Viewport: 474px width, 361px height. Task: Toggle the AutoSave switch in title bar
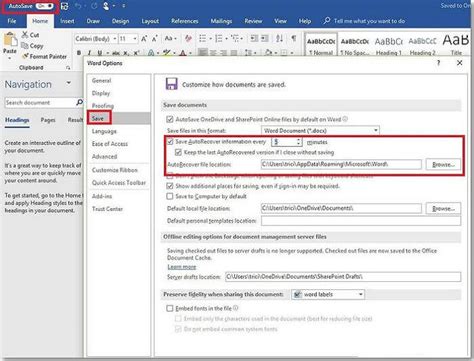coord(45,6)
